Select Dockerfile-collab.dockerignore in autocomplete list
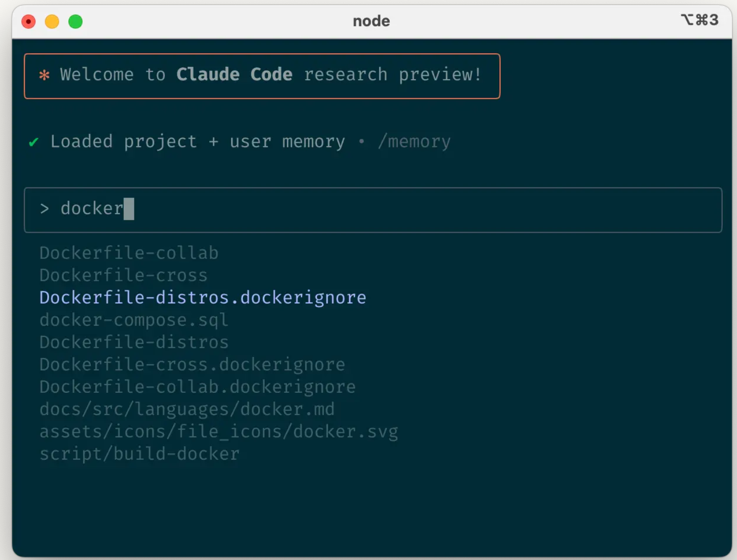 coord(198,387)
